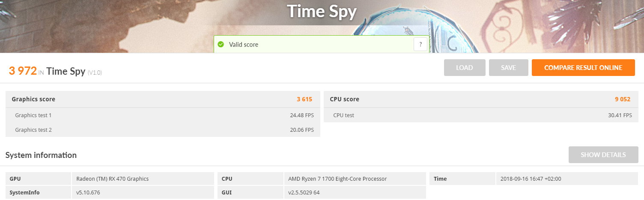The width and height of the screenshot is (644, 200).
Task: Click the LOAD button
Action: coord(465,68)
